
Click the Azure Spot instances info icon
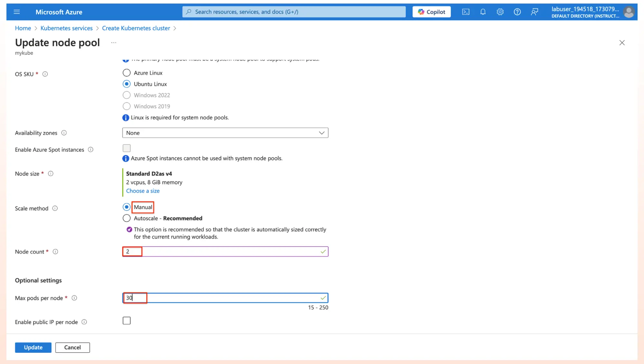[x=91, y=150]
